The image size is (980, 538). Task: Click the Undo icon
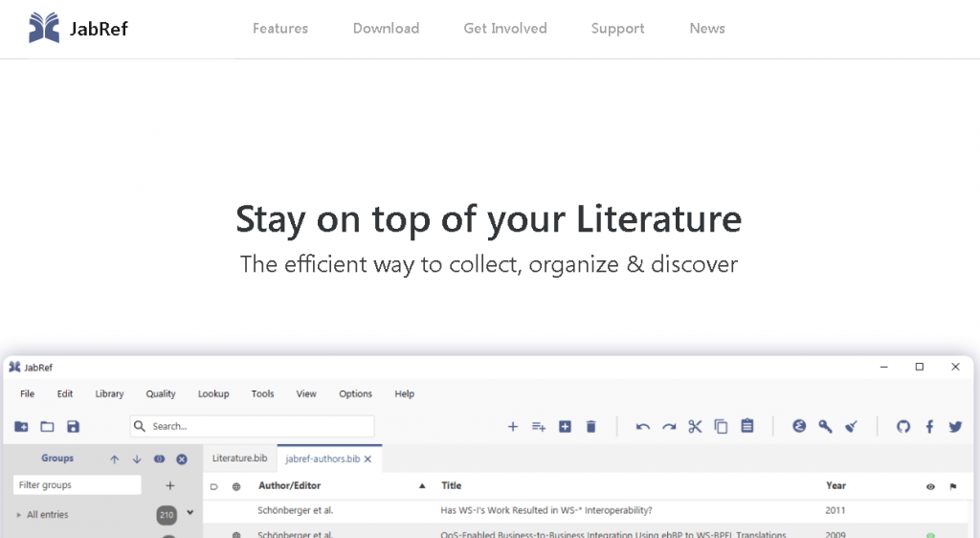(x=642, y=427)
